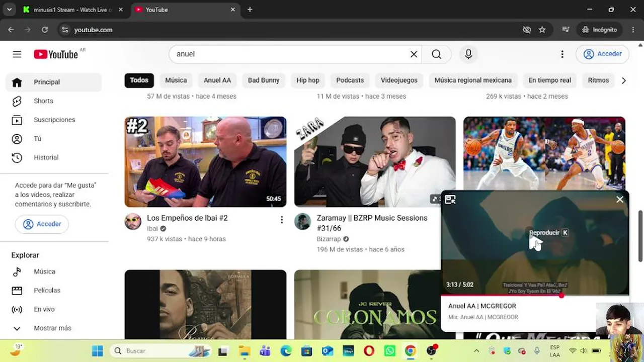Select the Todos filter chip
The height and width of the screenshot is (362, 644).
click(x=139, y=80)
